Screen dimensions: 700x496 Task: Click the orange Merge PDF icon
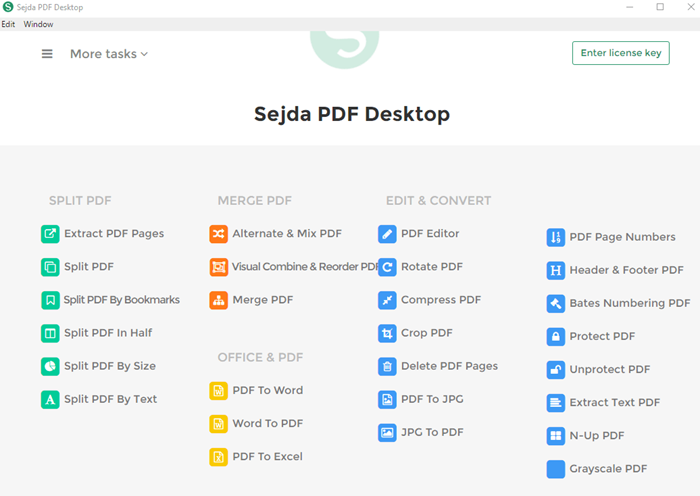tap(218, 300)
